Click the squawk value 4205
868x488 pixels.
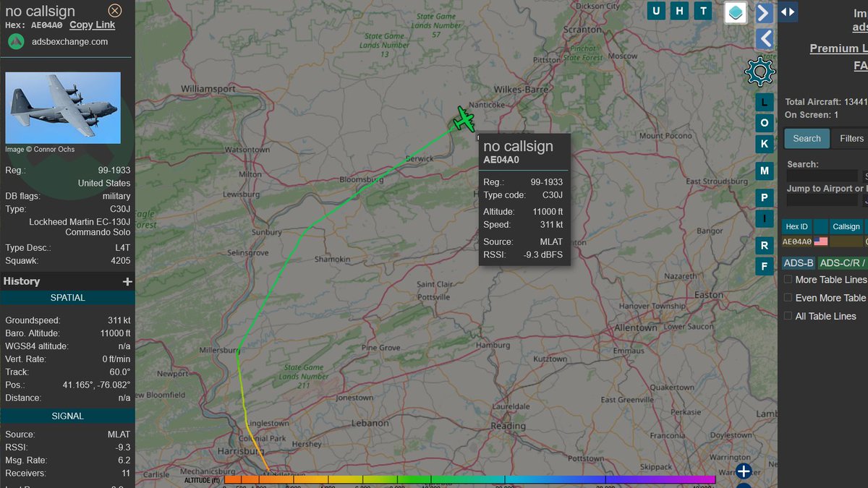[x=120, y=261]
